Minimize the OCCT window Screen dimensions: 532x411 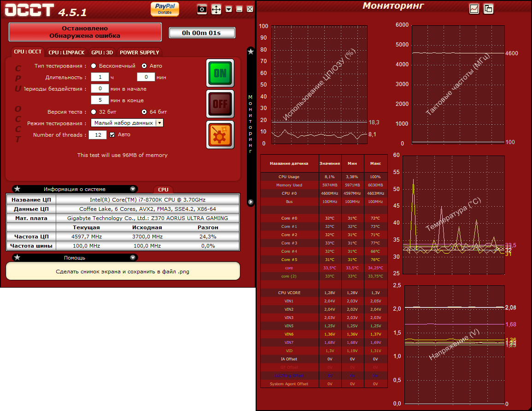pos(239,9)
